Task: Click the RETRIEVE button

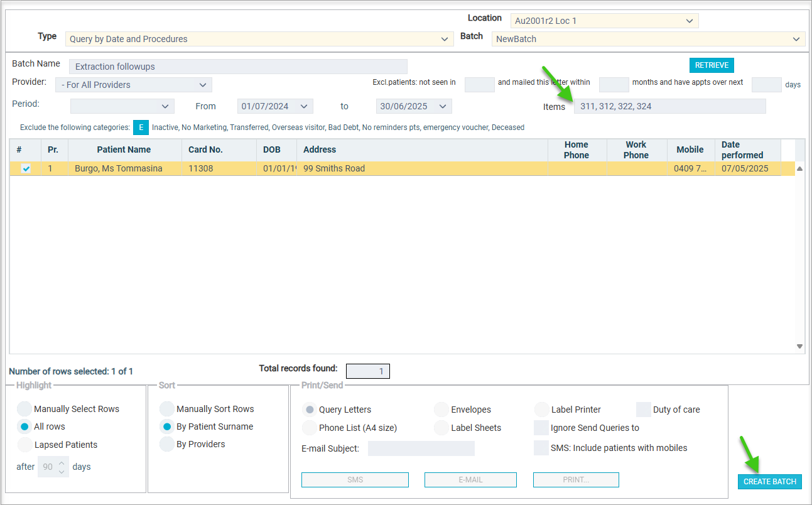Action: (712, 65)
